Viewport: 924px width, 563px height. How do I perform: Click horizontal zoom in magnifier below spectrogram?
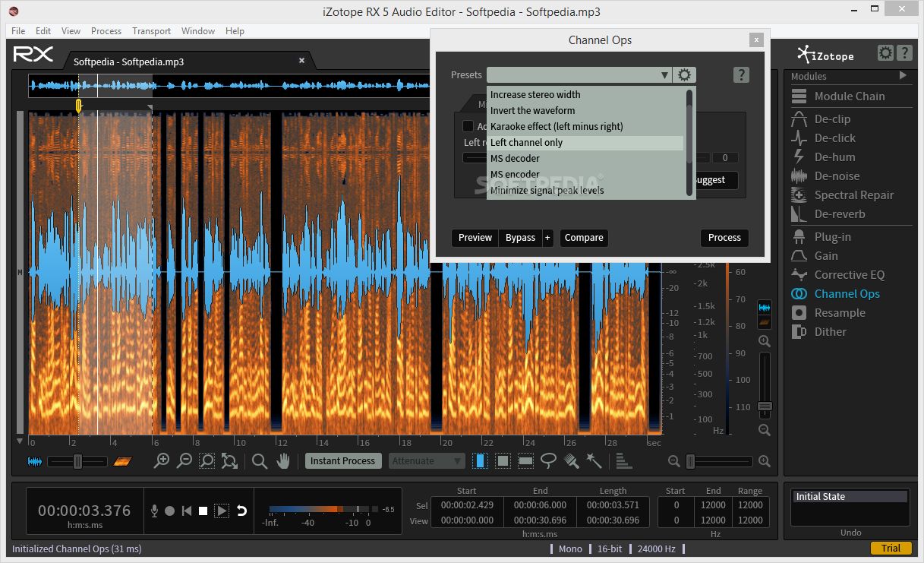coord(162,460)
